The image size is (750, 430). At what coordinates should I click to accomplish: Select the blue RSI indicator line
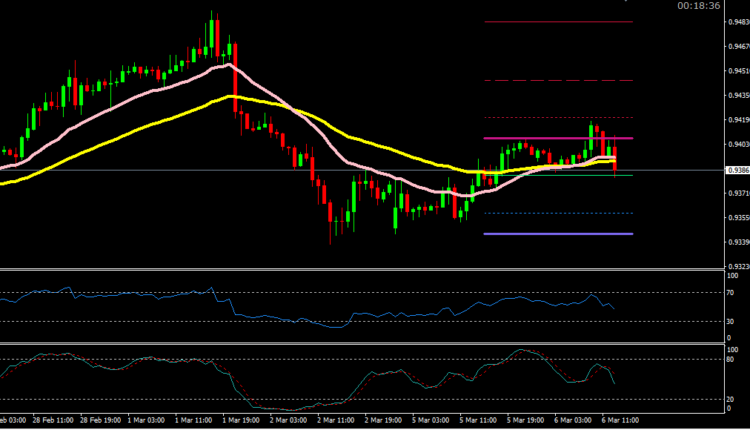tap(300, 320)
